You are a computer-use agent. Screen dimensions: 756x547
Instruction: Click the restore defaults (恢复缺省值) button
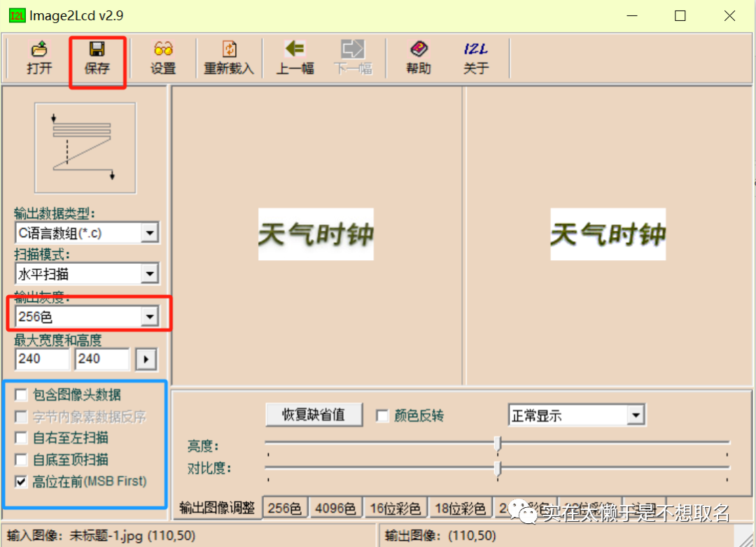[314, 414]
